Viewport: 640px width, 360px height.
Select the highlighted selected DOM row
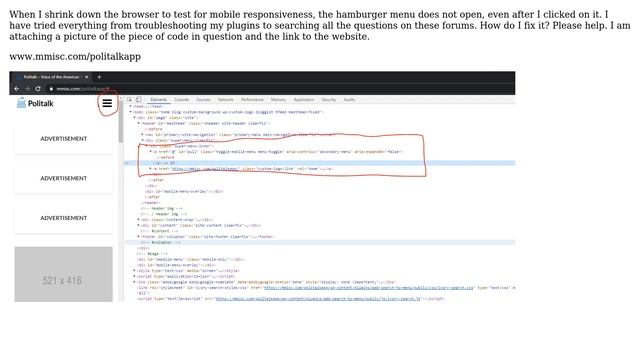click(x=320, y=163)
